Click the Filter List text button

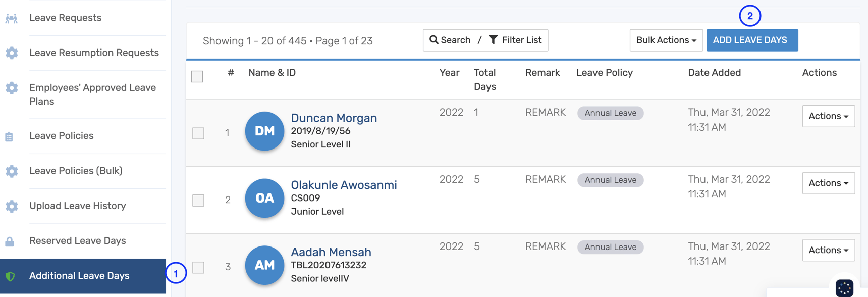[x=515, y=40]
